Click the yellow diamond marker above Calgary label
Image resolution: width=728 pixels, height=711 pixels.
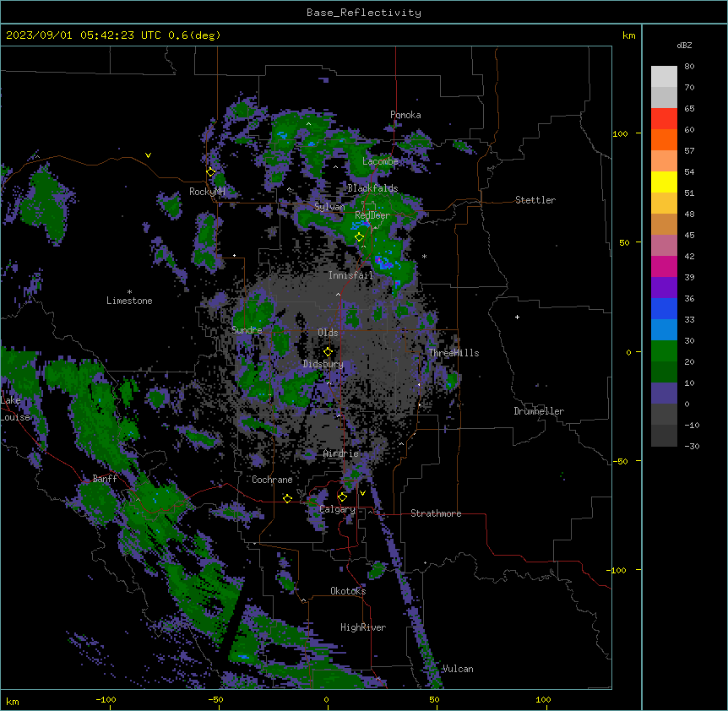point(342,497)
